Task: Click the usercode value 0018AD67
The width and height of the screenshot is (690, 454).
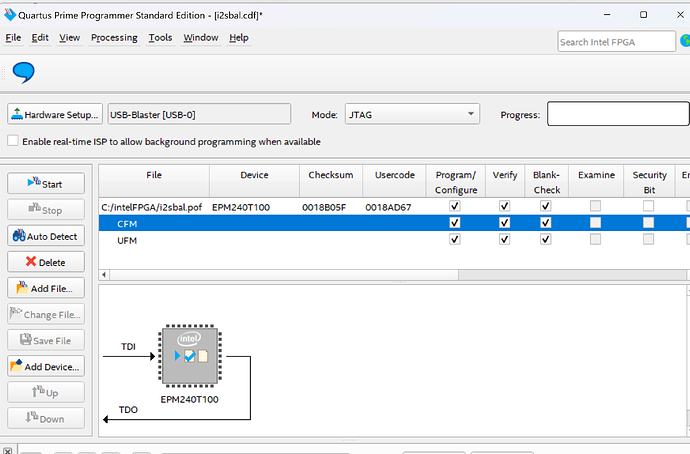Action: [x=388, y=207]
